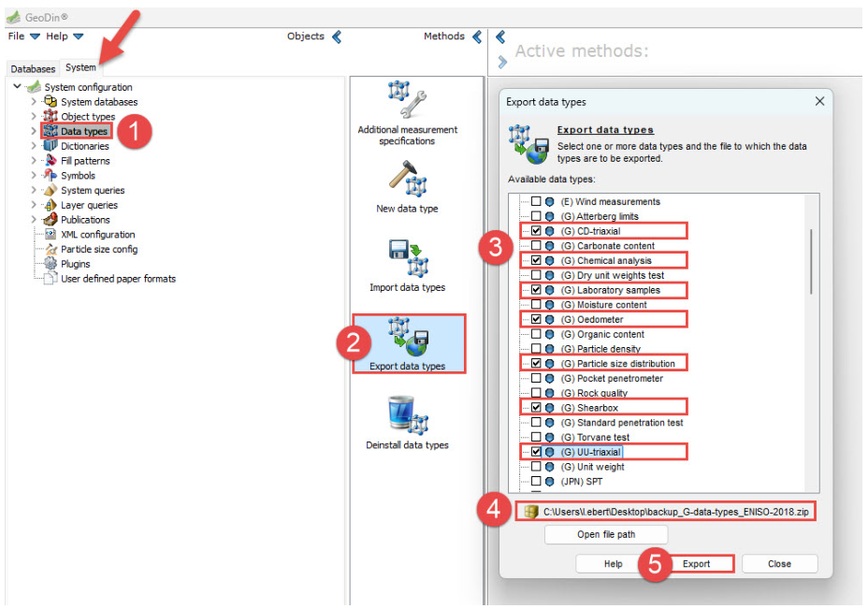Expand the Object types tree node
Viewport: 868px width, 609px height.
pyautogui.click(x=35, y=117)
